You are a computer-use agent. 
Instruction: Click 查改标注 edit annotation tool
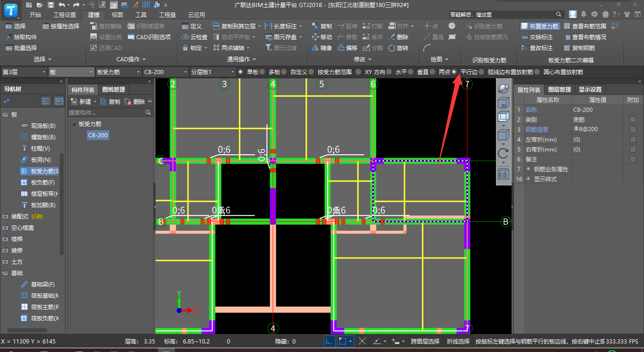click(x=537, y=48)
